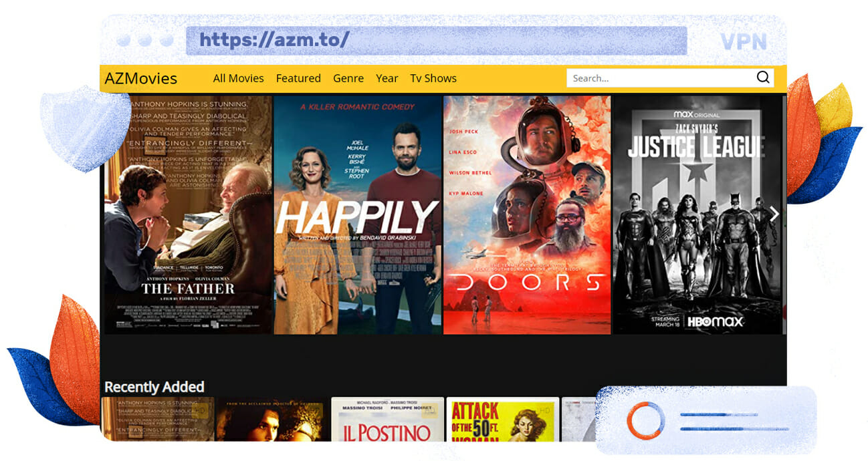Open The Father featured poster

(188, 214)
